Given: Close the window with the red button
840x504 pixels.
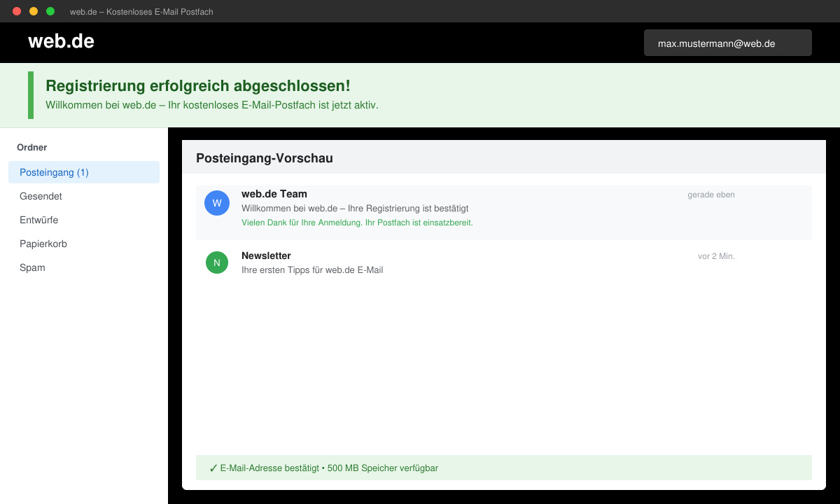Looking at the screenshot, I should [17, 11].
